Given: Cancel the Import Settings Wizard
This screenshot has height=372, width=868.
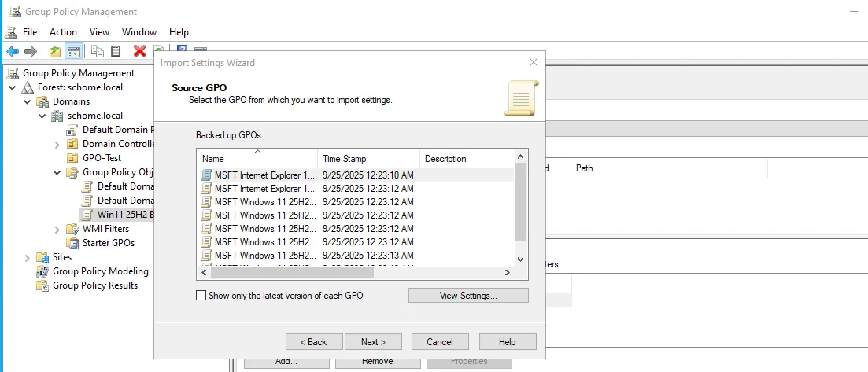Looking at the screenshot, I should pyautogui.click(x=440, y=342).
